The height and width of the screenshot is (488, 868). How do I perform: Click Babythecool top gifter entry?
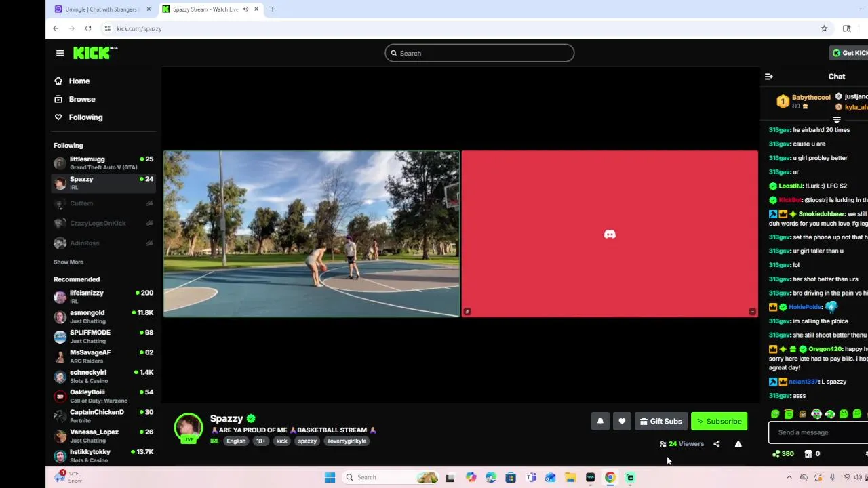(804, 102)
